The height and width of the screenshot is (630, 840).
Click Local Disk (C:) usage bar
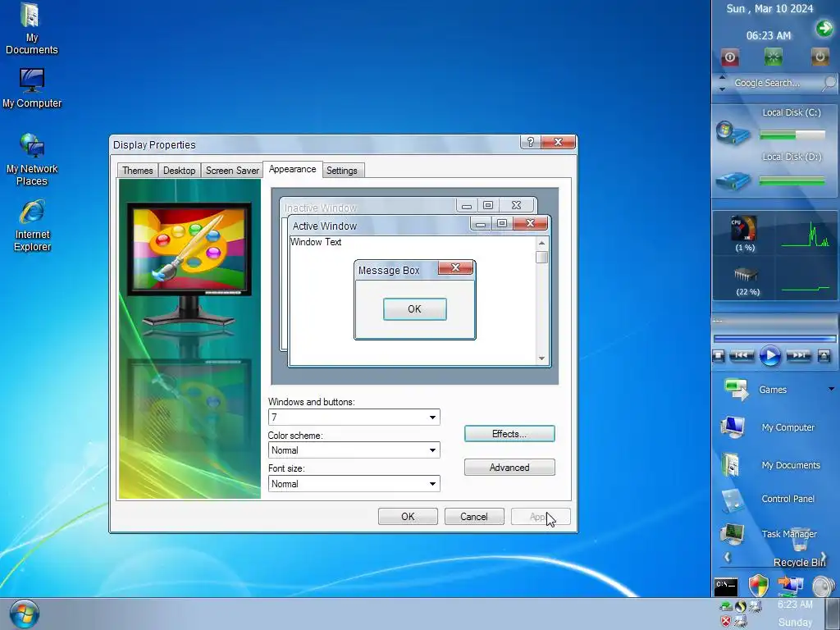point(792,135)
